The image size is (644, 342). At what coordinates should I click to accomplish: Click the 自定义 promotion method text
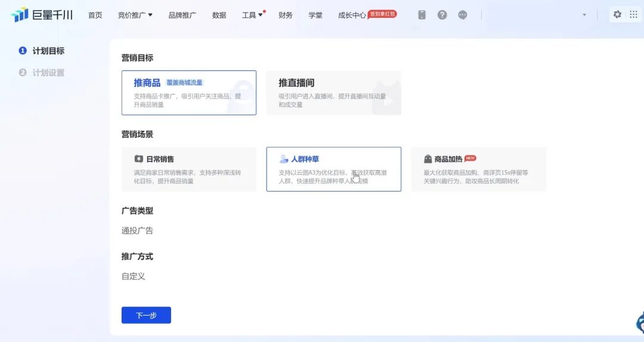(x=133, y=276)
